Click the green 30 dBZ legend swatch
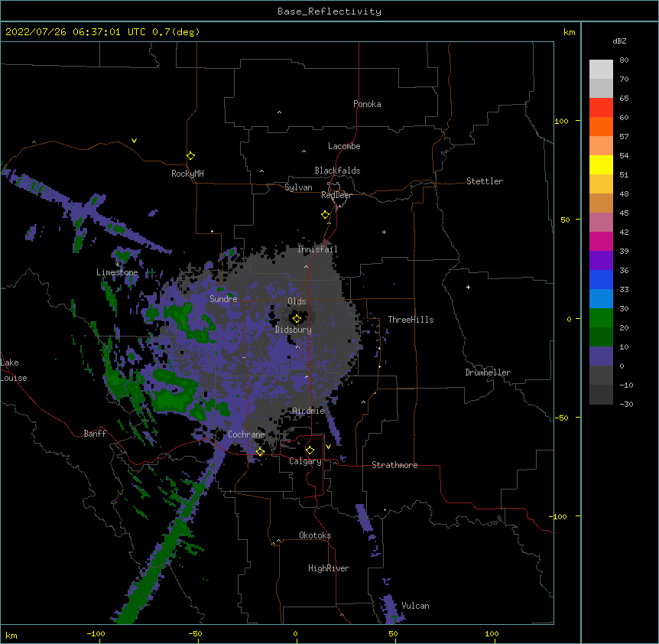 pyautogui.click(x=601, y=318)
